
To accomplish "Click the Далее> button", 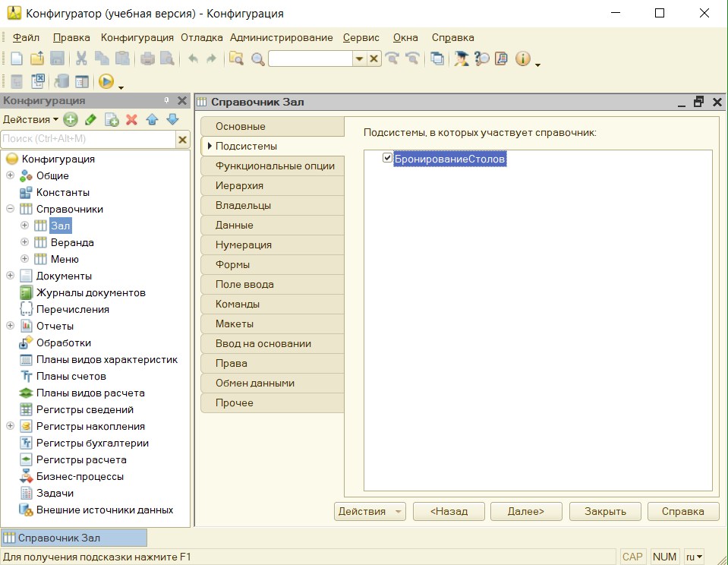I will click(x=525, y=511).
